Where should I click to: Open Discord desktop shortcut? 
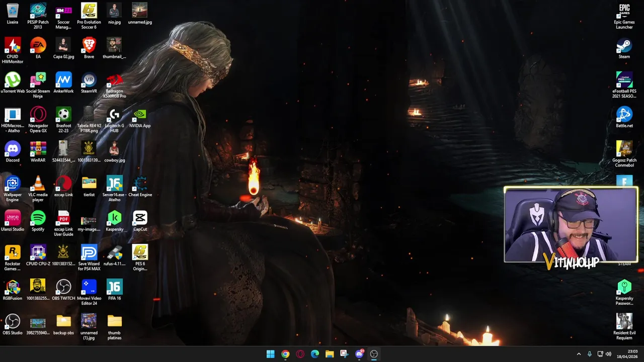point(13,152)
